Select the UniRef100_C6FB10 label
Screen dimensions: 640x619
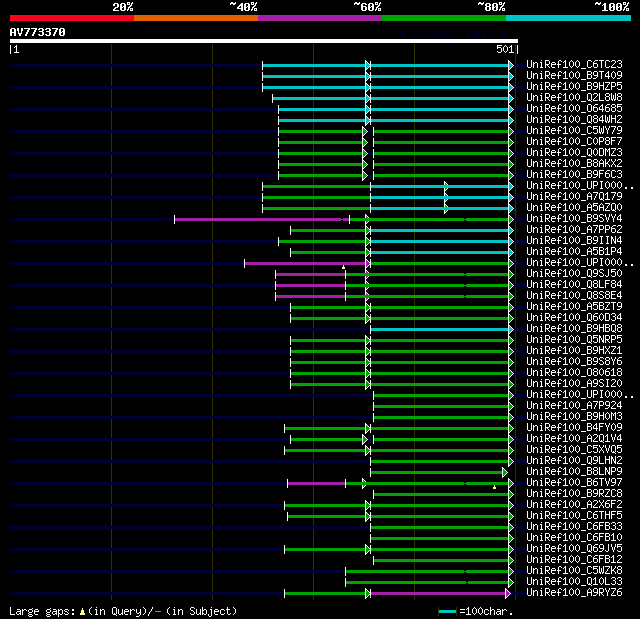(574, 538)
